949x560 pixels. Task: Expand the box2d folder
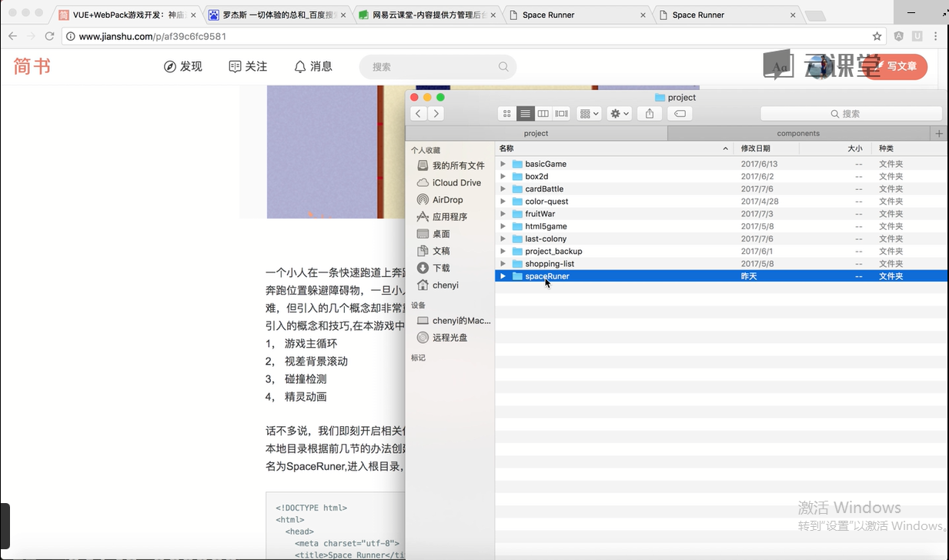pyautogui.click(x=503, y=176)
